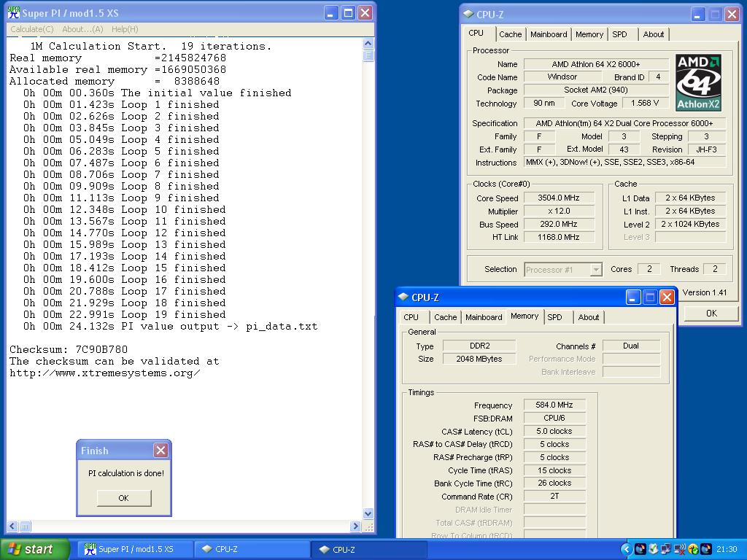Switch to Super PI taskbar button
Viewport: 747px width, 560px height.
point(135,549)
